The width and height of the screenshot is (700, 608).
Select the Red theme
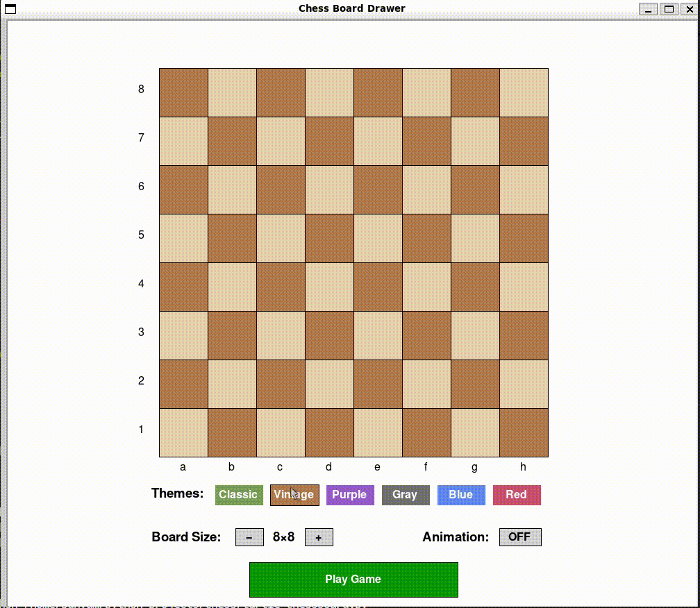[x=517, y=495]
